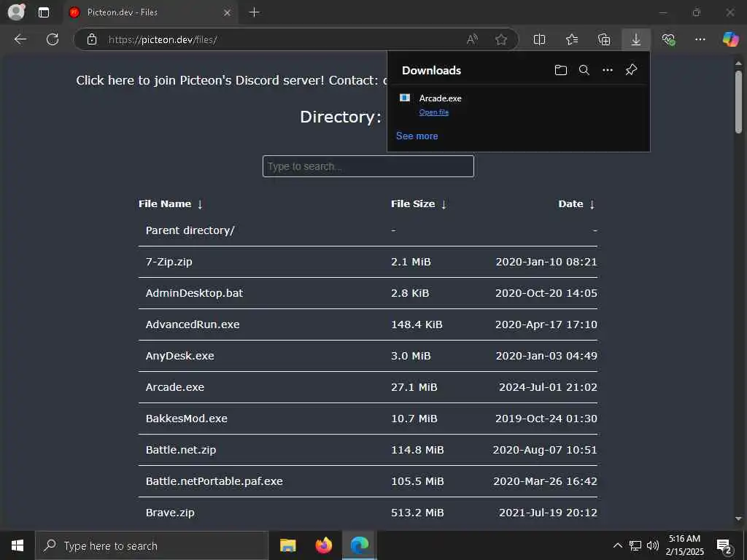
Task: Sort by File Name column arrow
Action: [x=200, y=204]
